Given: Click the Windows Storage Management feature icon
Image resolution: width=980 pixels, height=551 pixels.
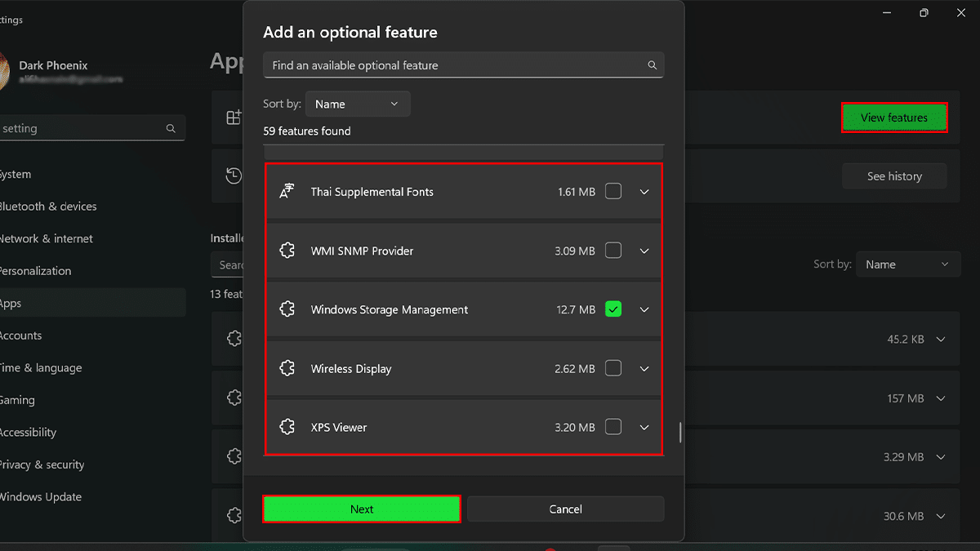Looking at the screenshot, I should tap(287, 309).
